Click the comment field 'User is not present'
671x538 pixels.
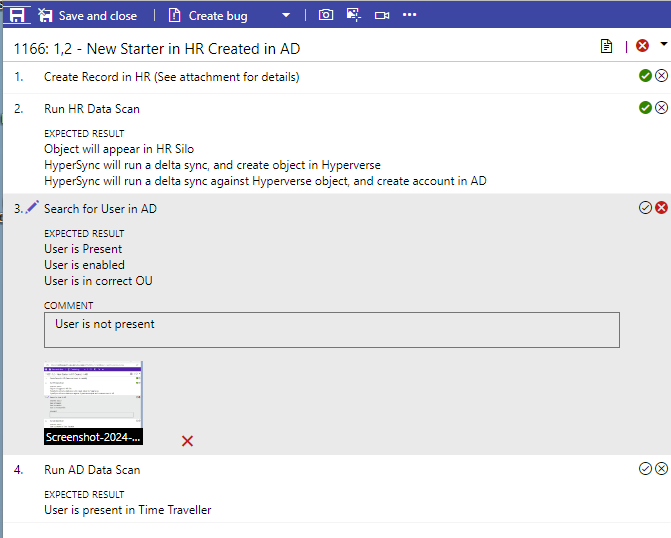tap(331, 330)
